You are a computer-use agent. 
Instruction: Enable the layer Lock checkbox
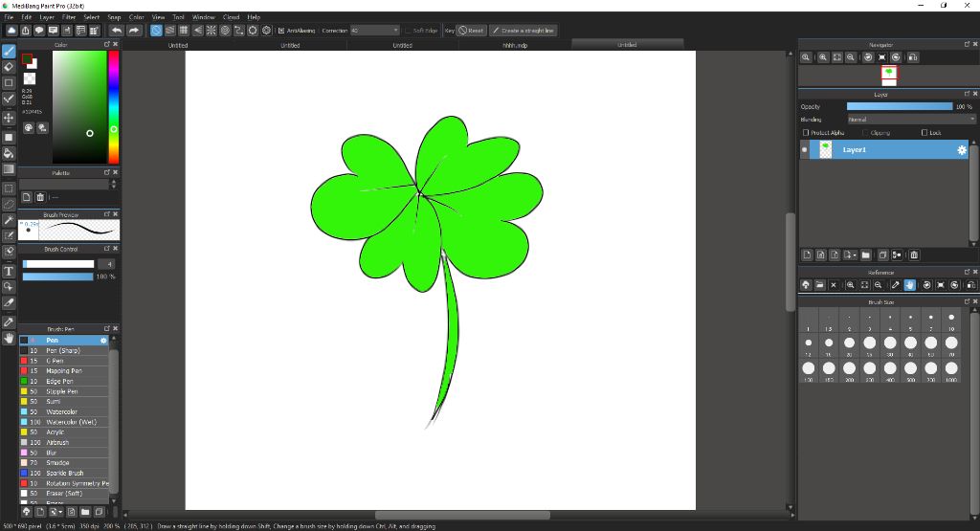tap(924, 132)
